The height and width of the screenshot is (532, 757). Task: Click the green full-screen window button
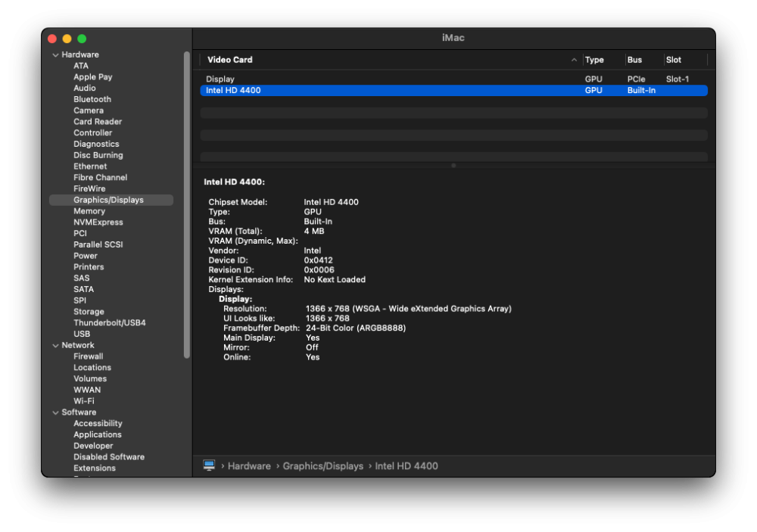click(x=82, y=39)
